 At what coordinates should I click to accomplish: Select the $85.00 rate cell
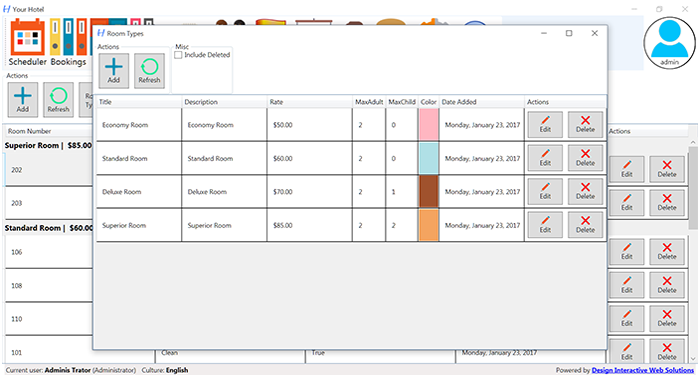click(x=310, y=225)
